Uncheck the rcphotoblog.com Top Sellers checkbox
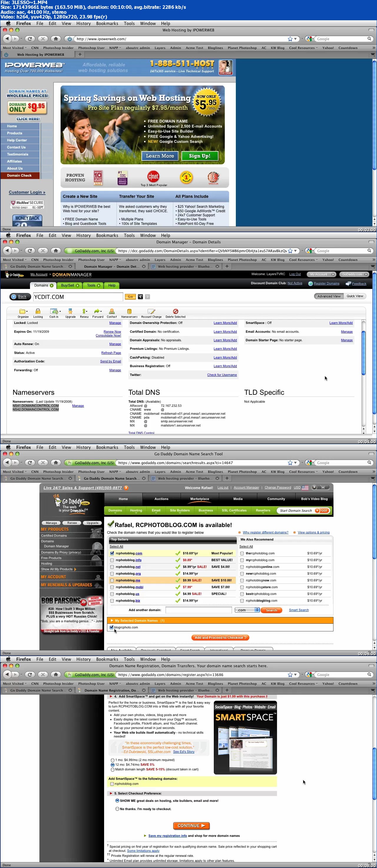 click(112, 553)
